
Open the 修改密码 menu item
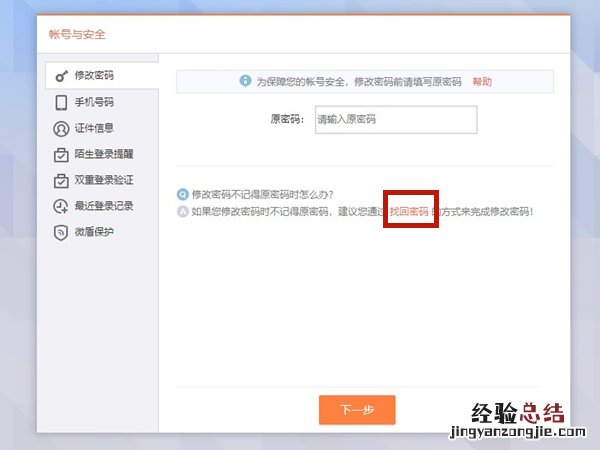[x=102, y=76]
